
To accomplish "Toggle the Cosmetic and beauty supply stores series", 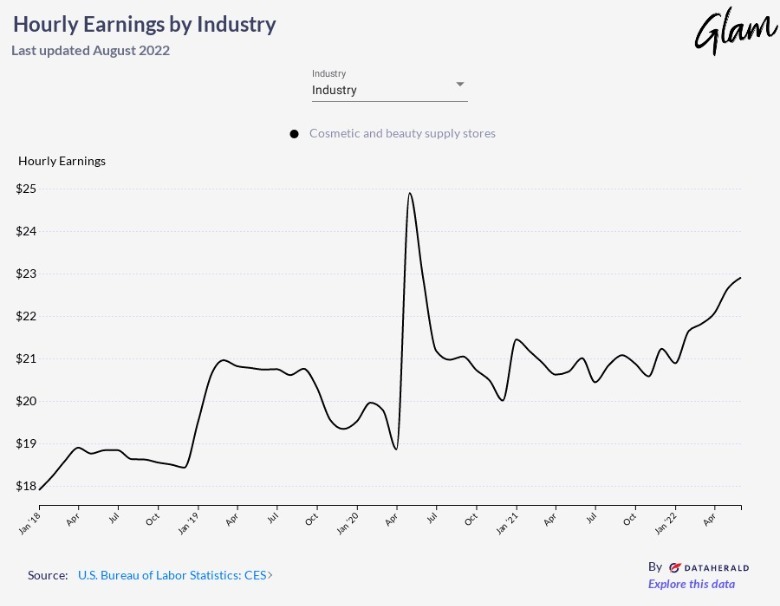I will click(x=402, y=133).
